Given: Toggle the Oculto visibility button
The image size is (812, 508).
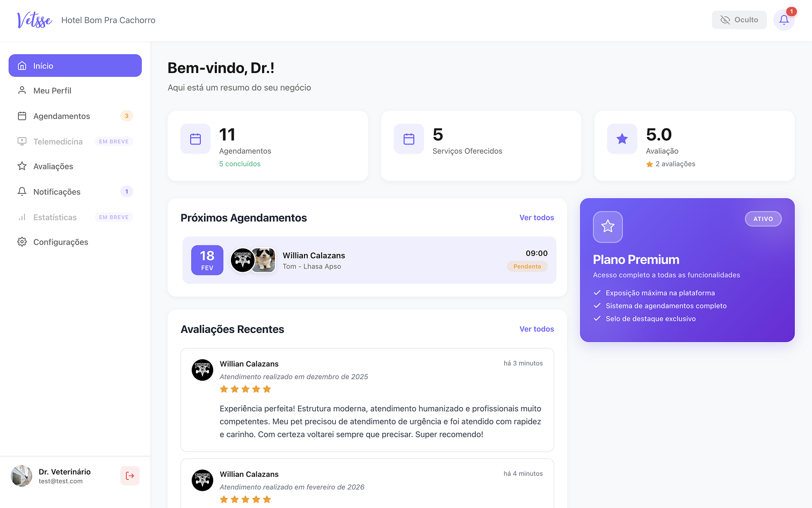Looking at the screenshot, I should click(739, 19).
